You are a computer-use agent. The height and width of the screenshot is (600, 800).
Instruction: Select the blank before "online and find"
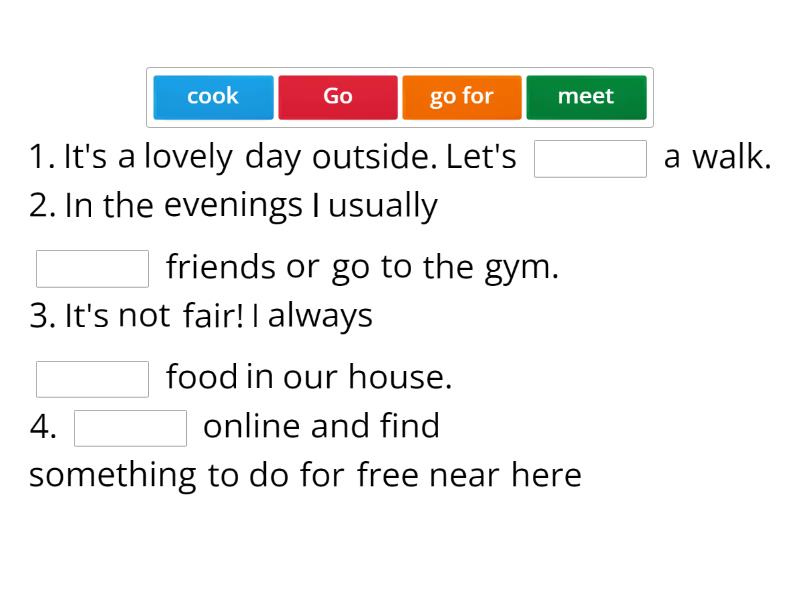pyautogui.click(x=130, y=428)
